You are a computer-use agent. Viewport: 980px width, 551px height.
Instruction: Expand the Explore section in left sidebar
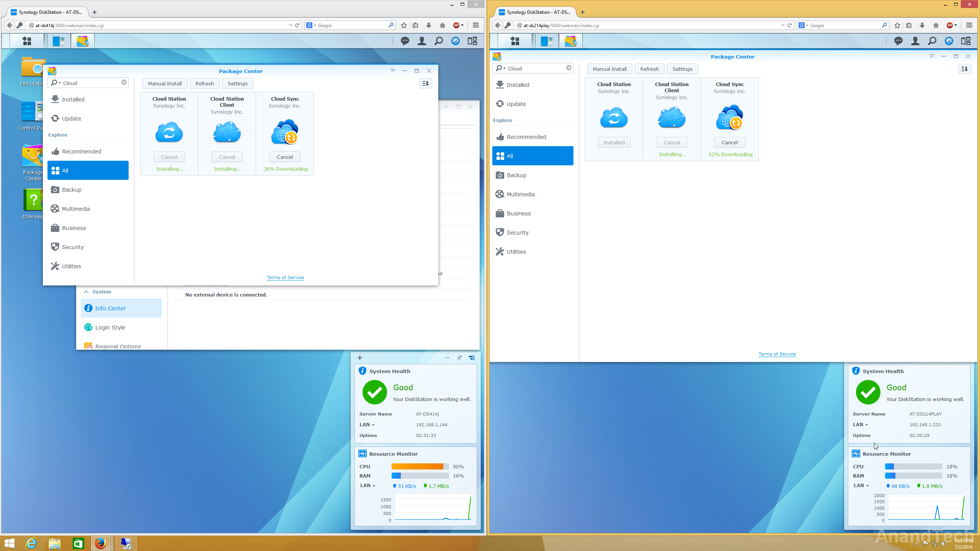57,135
